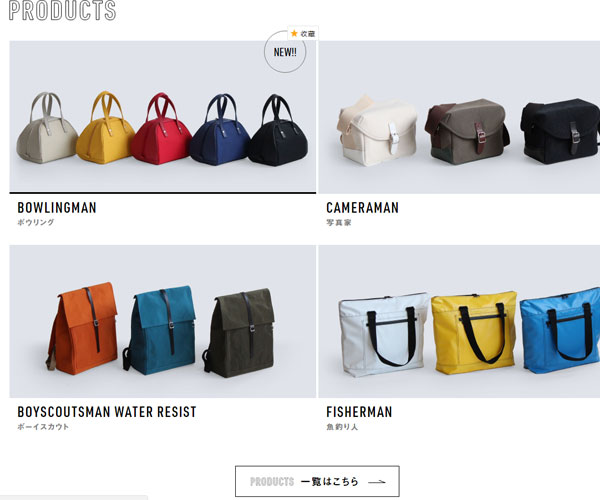Select the white fisherman tote bag
The width and height of the screenshot is (600, 500).
383,335
